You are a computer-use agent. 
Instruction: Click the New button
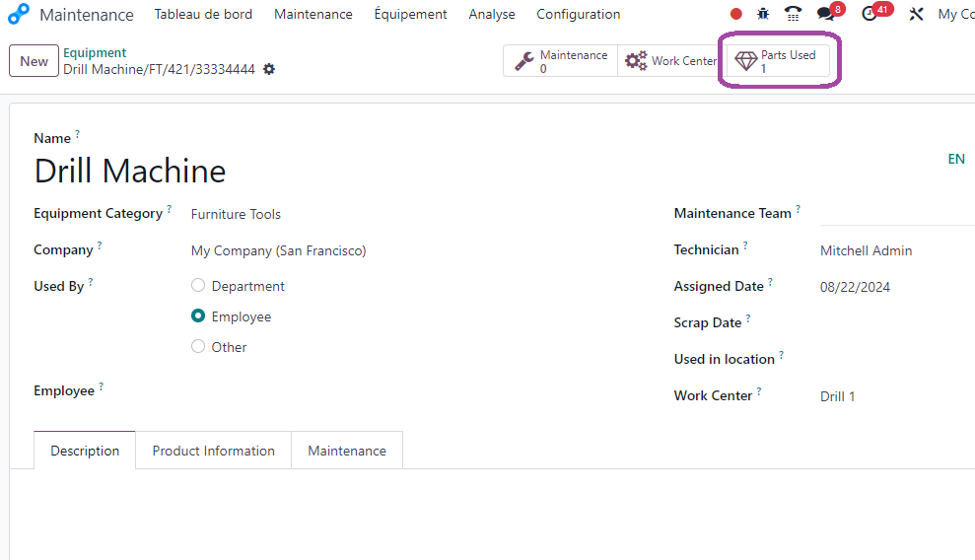34,61
